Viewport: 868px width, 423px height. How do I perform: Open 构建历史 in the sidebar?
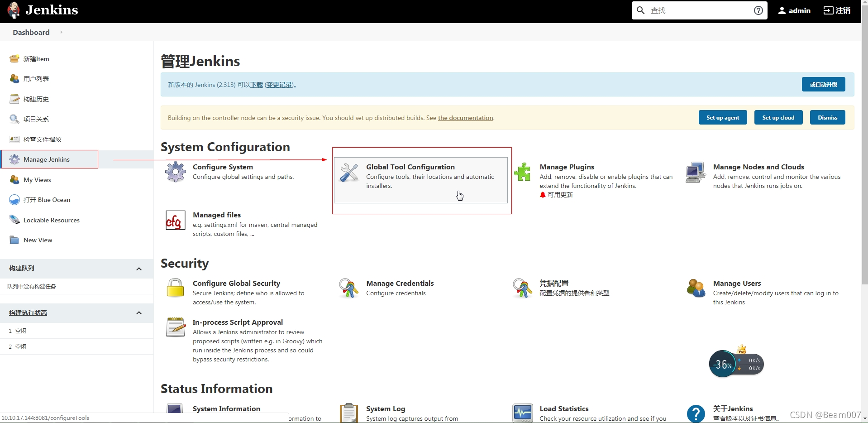[36, 99]
